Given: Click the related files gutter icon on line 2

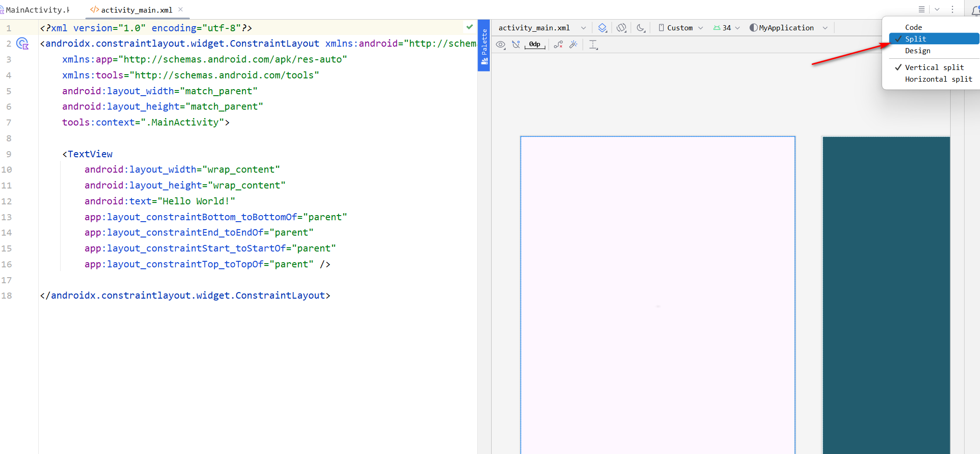Looking at the screenshot, I should pyautogui.click(x=22, y=43).
